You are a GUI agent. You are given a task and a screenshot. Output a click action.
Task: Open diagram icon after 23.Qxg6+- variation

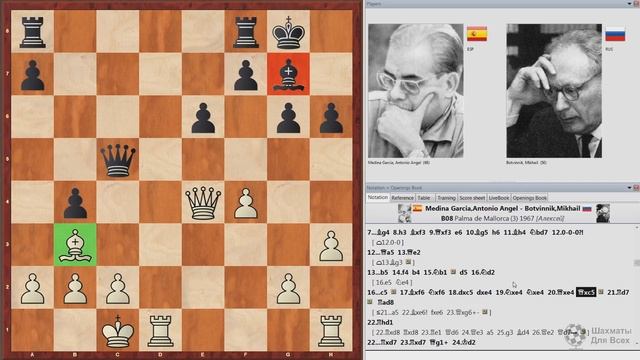[484, 312]
